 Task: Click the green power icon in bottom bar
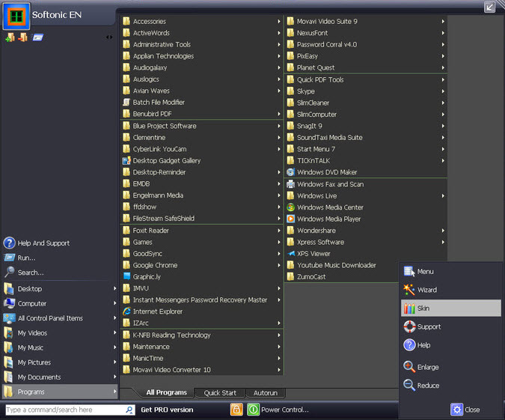pos(253,410)
